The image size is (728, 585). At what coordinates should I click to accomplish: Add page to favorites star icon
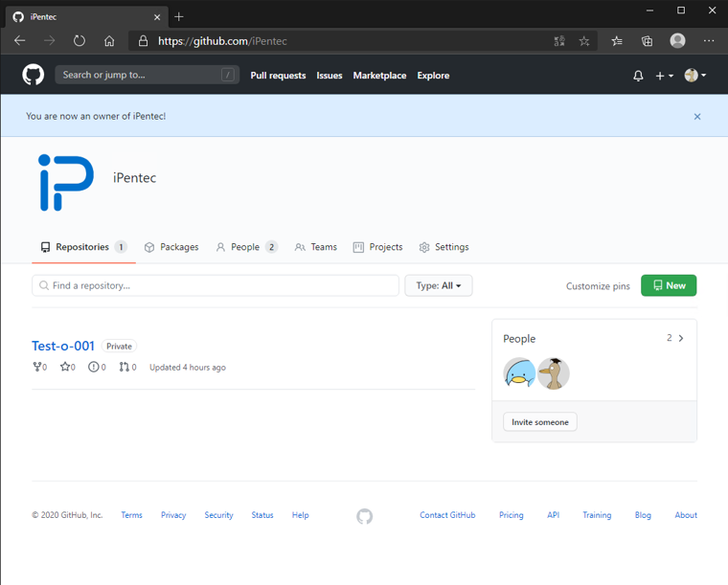coord(584,41)
